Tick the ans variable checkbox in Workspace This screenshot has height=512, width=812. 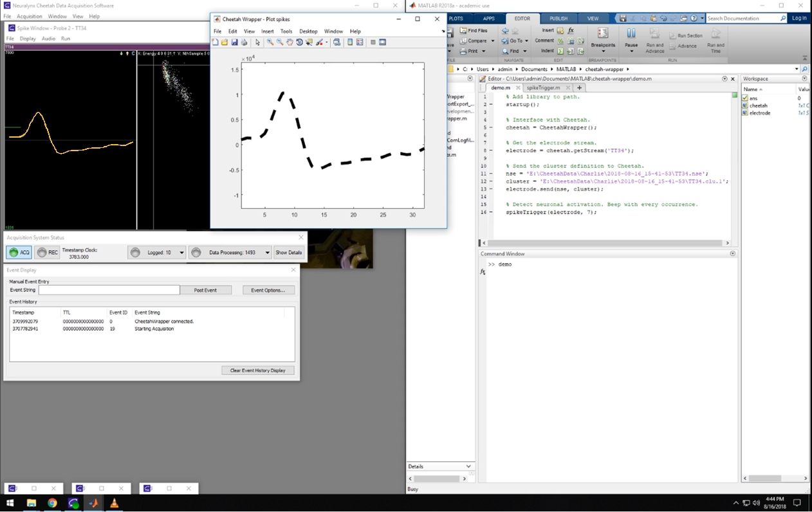click(x=745, y=98)
